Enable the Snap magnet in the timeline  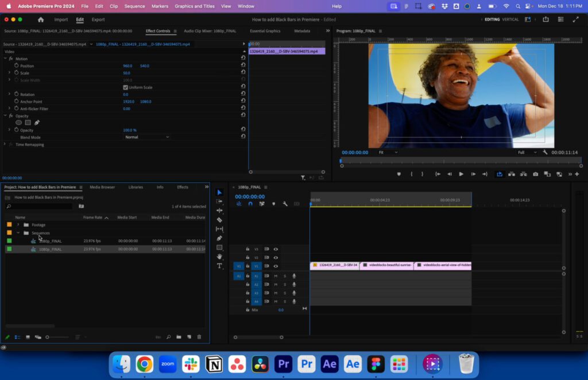tap(250, 203)
